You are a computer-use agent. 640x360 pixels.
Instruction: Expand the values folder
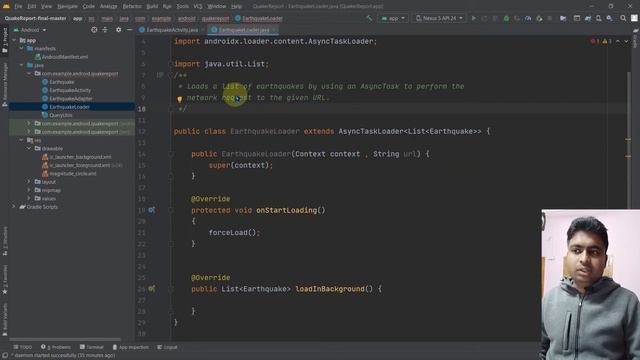point(29,198)
